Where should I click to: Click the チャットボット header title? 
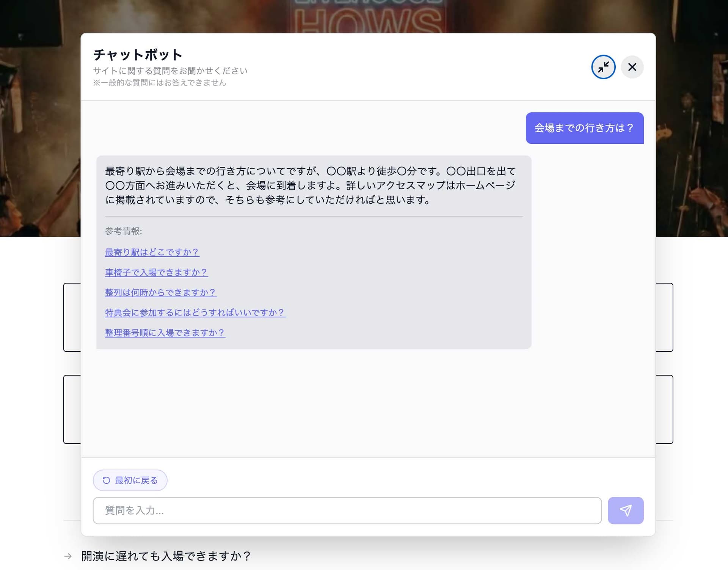(137, 55)
